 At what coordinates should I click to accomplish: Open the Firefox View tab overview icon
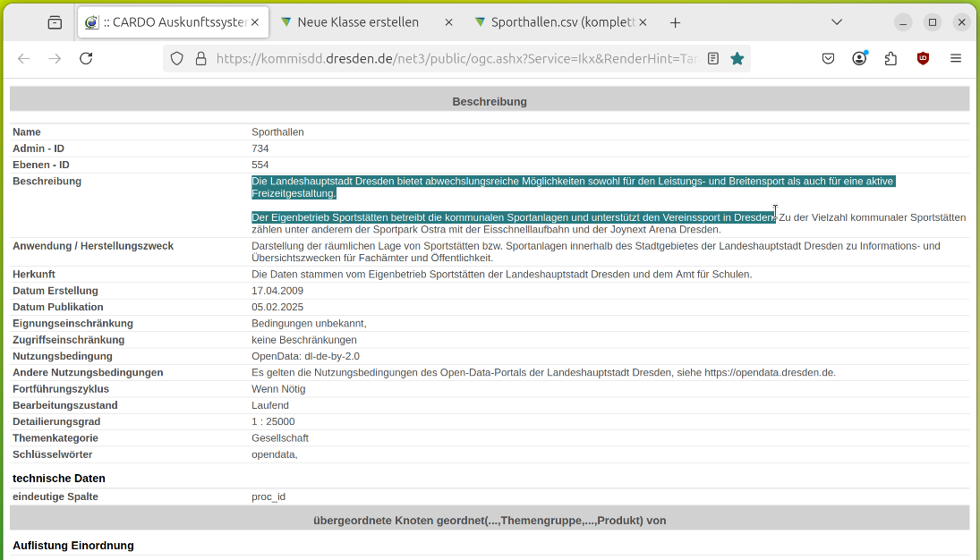coord(55,22)
